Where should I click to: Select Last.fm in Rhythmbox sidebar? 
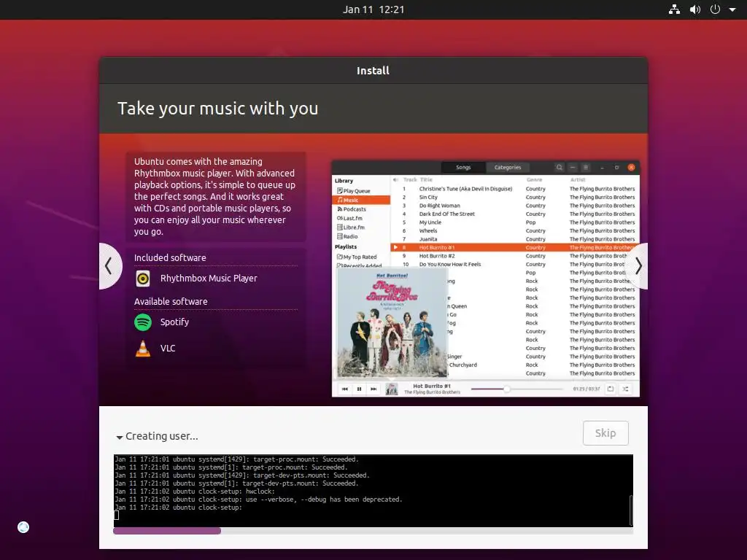pos(349,218)
